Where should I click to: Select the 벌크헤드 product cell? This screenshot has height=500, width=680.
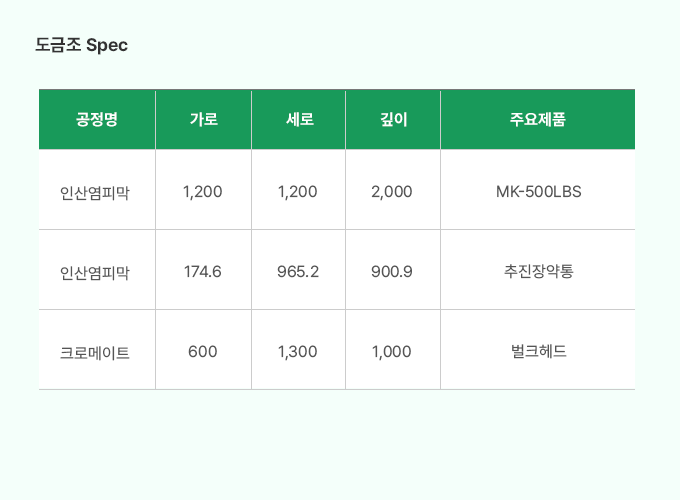[538, 351]
